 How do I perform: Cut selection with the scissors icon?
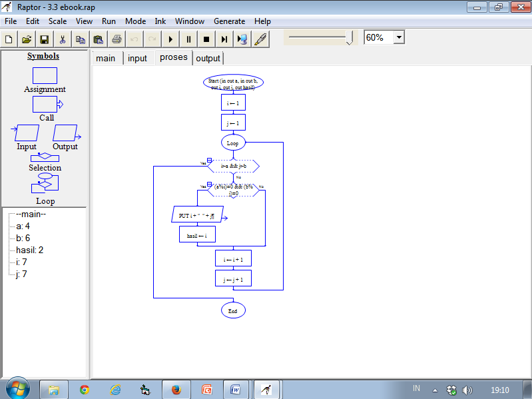[63, 39]
